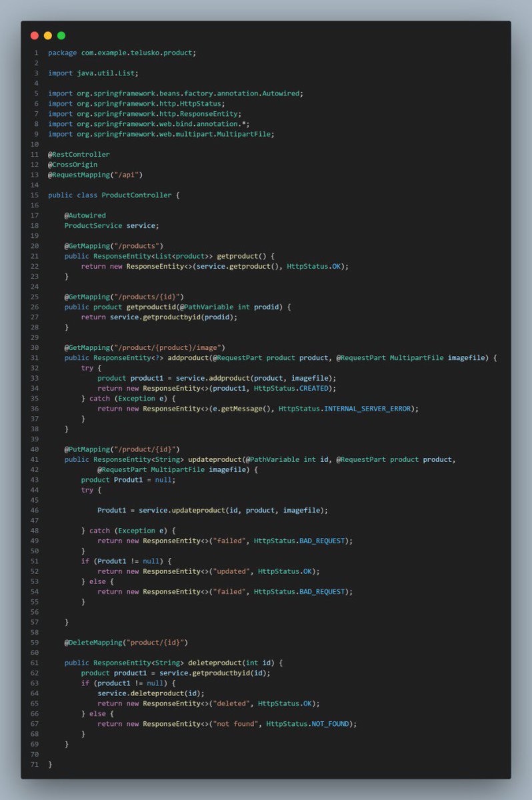Click the import java.util.List statement

[x=93, y=73]
